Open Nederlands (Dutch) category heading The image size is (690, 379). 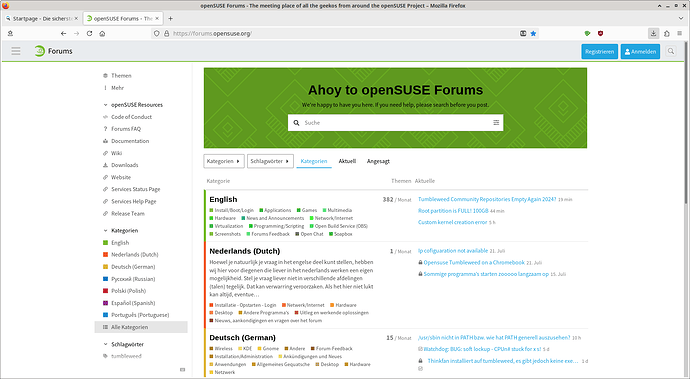pos(245,251)
